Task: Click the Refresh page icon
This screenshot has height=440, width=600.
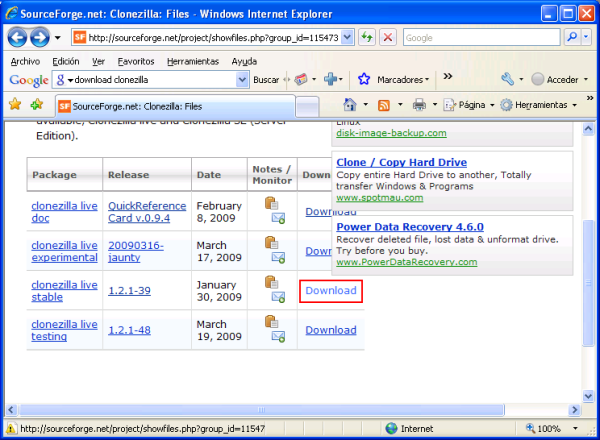Action: (366, 37)
